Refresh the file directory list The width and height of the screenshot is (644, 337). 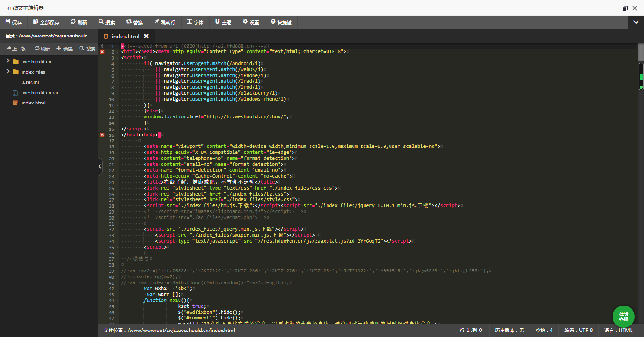[x=42, y=49]
